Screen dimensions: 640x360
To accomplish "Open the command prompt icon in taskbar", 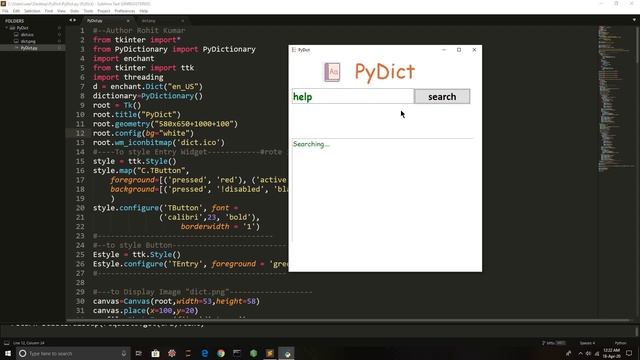I will (237, 353).
